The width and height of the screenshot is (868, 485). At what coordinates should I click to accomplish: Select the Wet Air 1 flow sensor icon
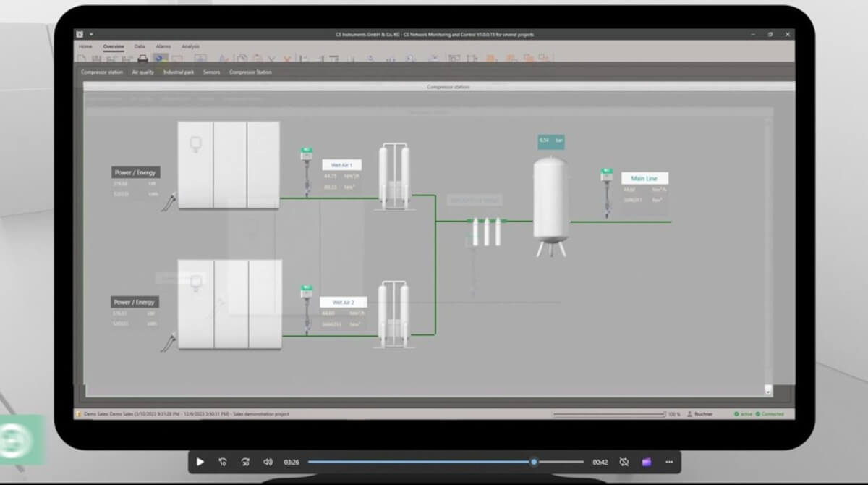[x=306, y=172]
